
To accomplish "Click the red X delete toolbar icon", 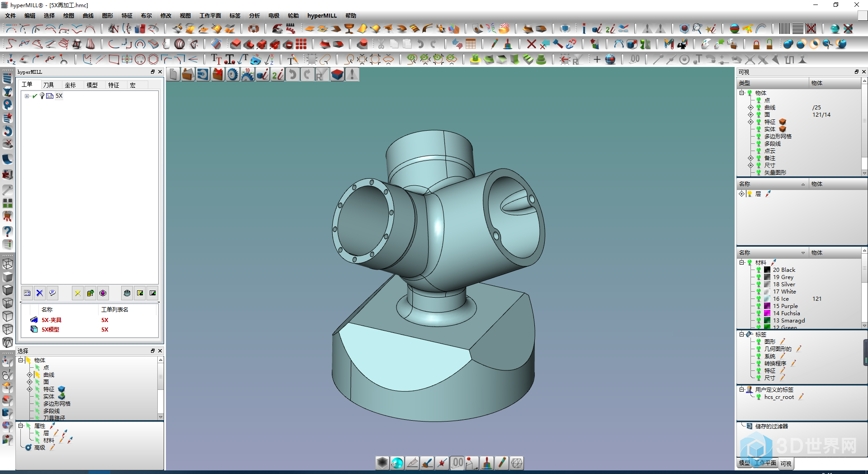I will pyautogui.click(x=532, y=44).
